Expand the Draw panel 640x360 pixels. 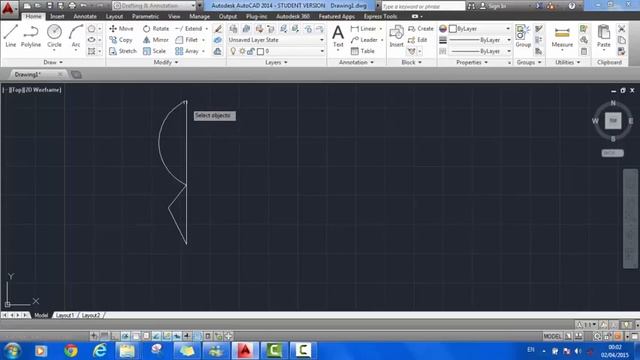point(53,62)
